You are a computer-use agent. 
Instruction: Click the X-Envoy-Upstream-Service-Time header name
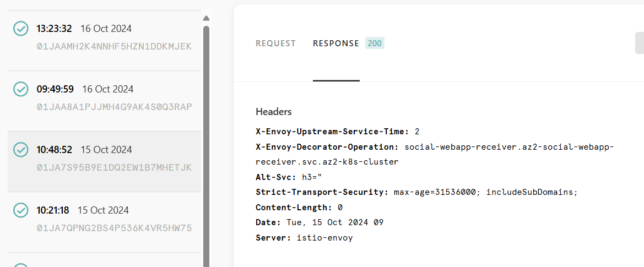pos(332,132)
